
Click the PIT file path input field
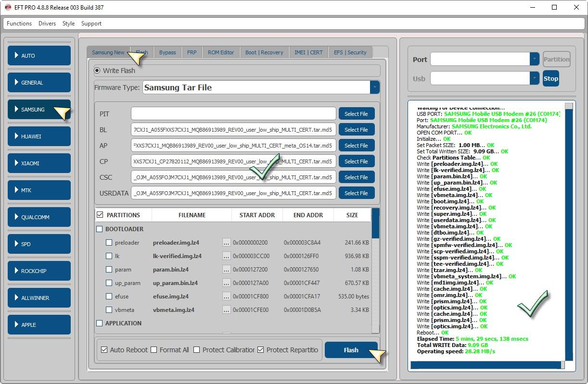pyautogui.click(x=233, y=114)
